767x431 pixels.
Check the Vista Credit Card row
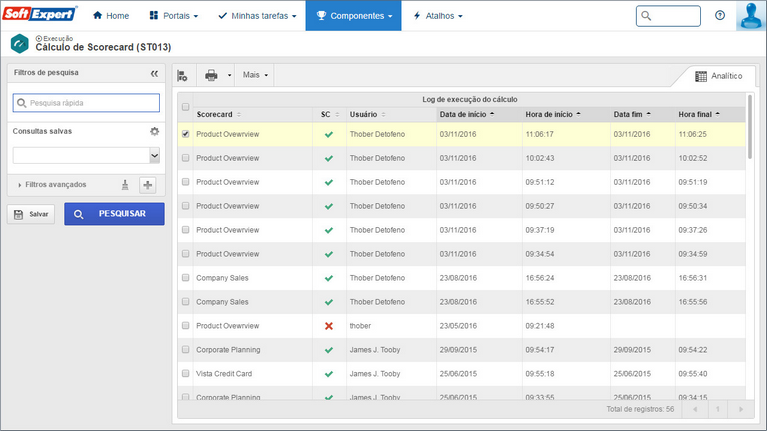point(185,374)
